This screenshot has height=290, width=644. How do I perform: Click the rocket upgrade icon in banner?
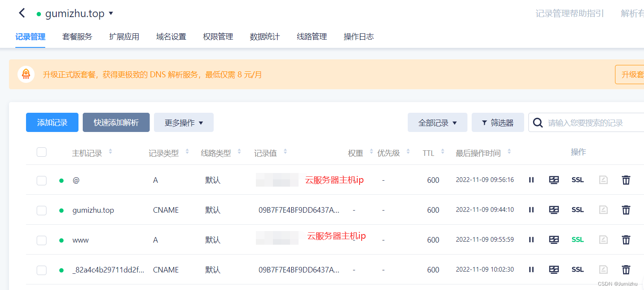[26, 74]
